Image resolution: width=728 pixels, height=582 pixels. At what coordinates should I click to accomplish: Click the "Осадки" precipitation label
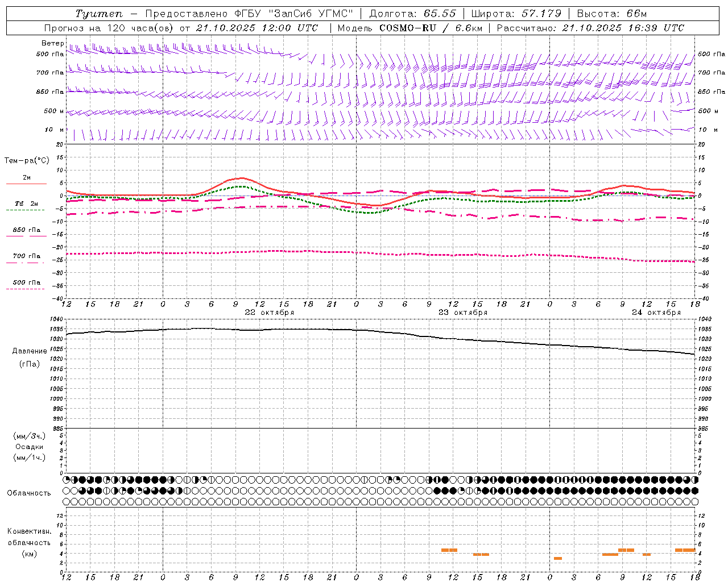(30, 447)
